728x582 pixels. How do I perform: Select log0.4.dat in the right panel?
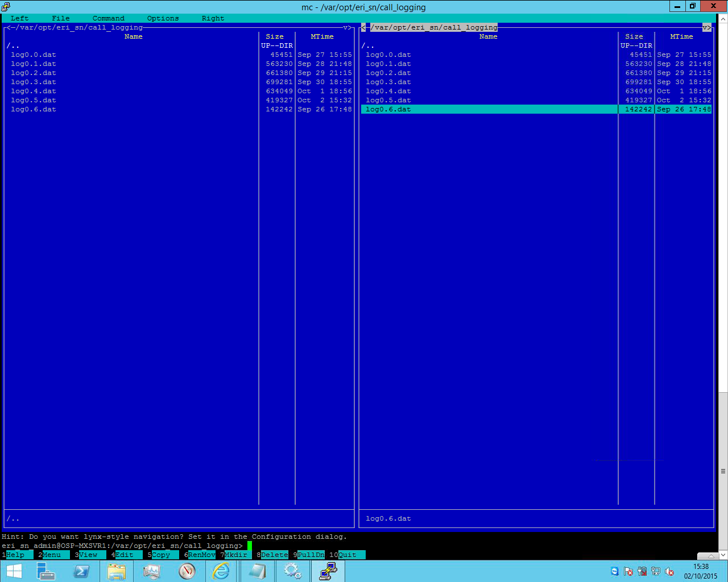click(x=536, y=91)
